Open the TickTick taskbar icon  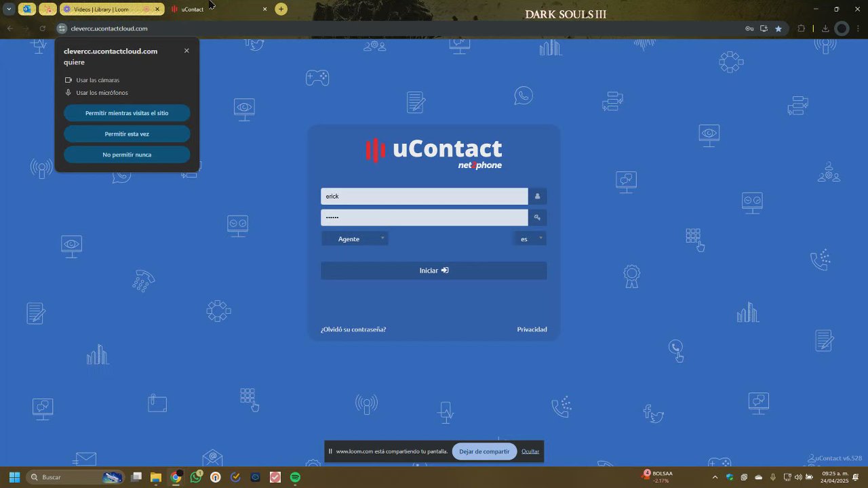tap(235, 477)
